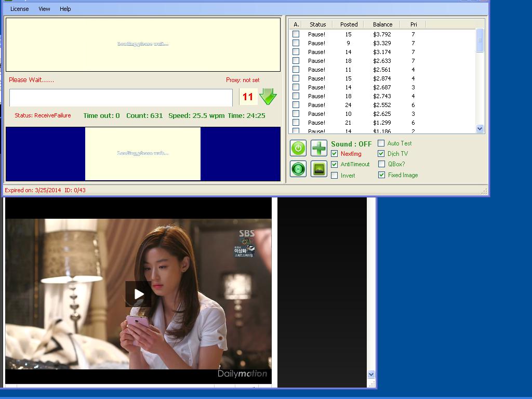Click the Proxy: not set label
This screenshot has width=532, height=399.
pos(243,80)
